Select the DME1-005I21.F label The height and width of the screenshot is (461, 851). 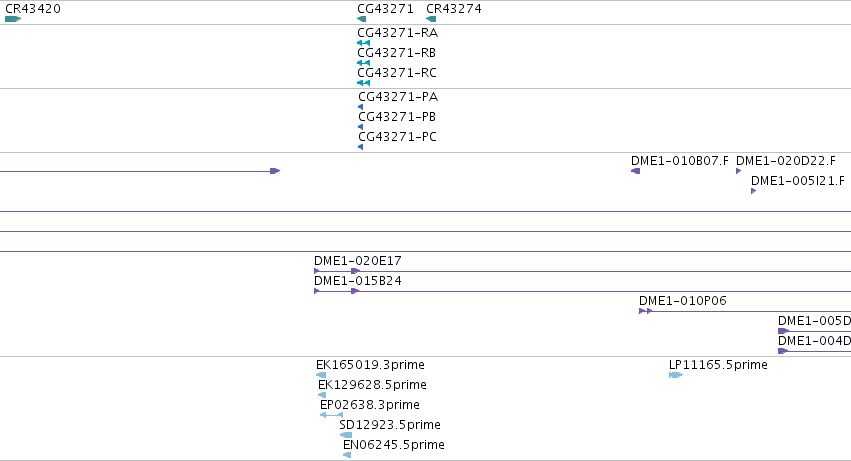pyautogui.click(x=798, y=181)
